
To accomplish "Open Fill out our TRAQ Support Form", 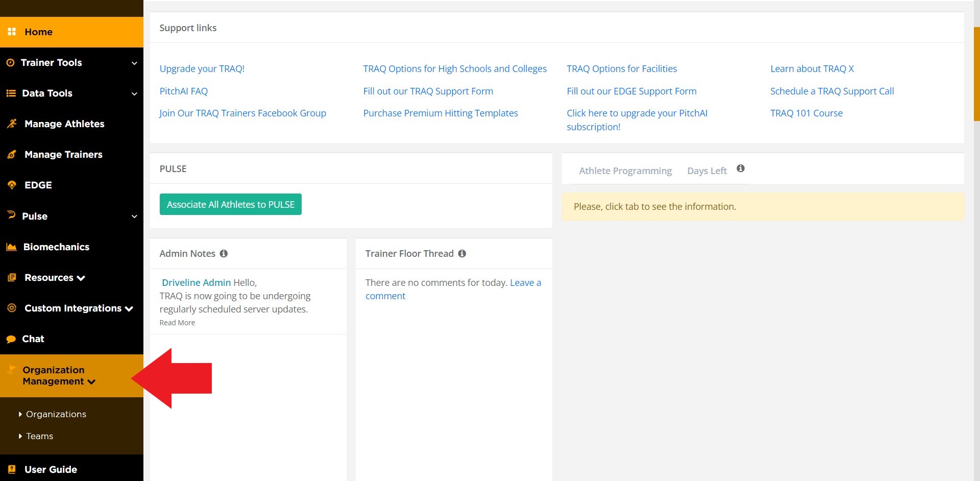I will pyautogui.click(x=428, y=91).
